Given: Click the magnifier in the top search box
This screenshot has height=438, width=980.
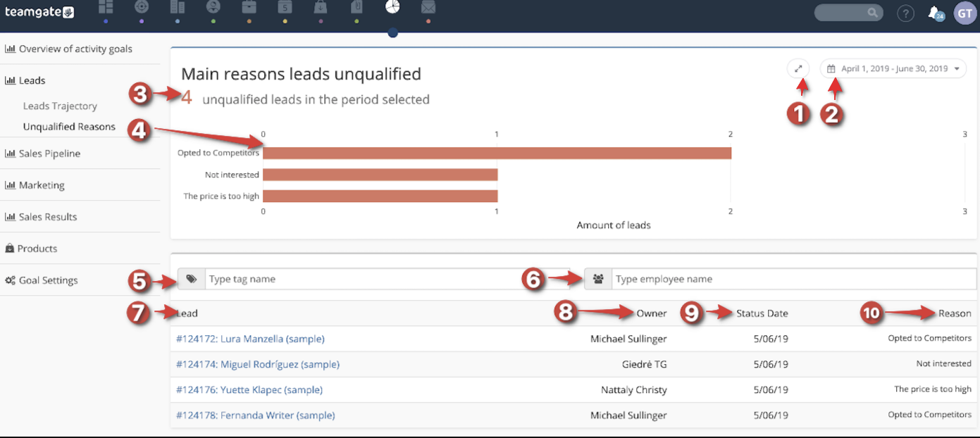Looking at the screenshot, I should [872, 13].
